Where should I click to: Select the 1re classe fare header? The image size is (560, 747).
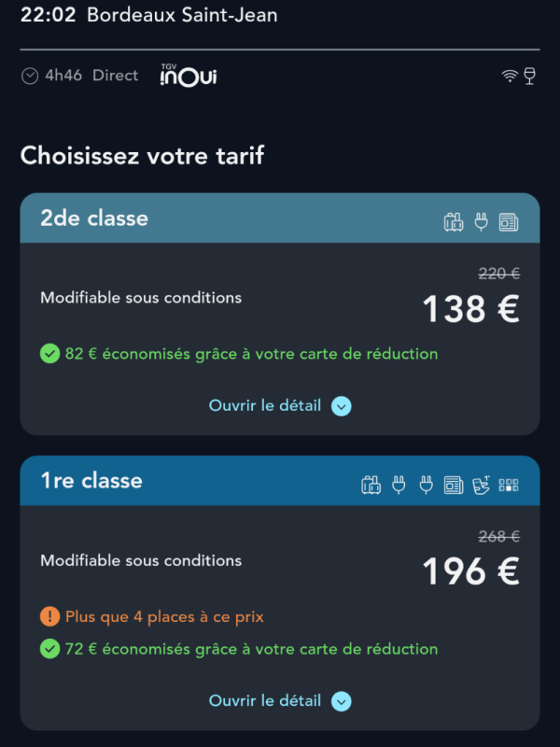(91, 481)
